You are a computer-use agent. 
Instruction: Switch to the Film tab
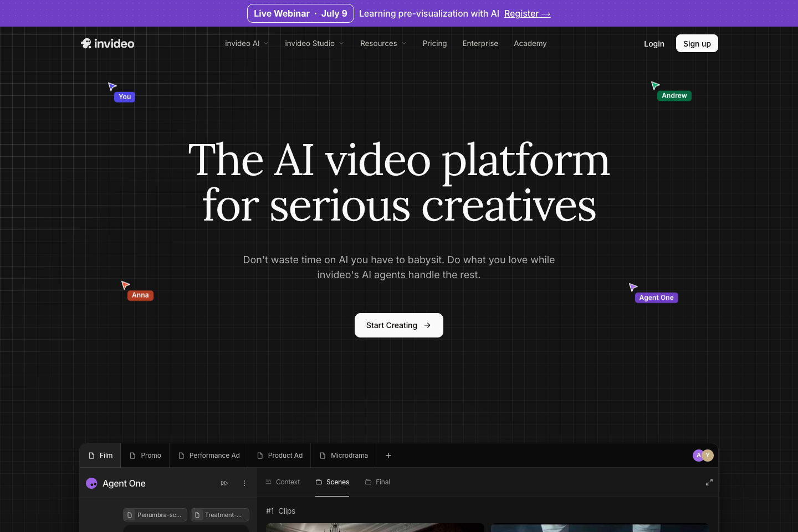click(x=100, y=456)
